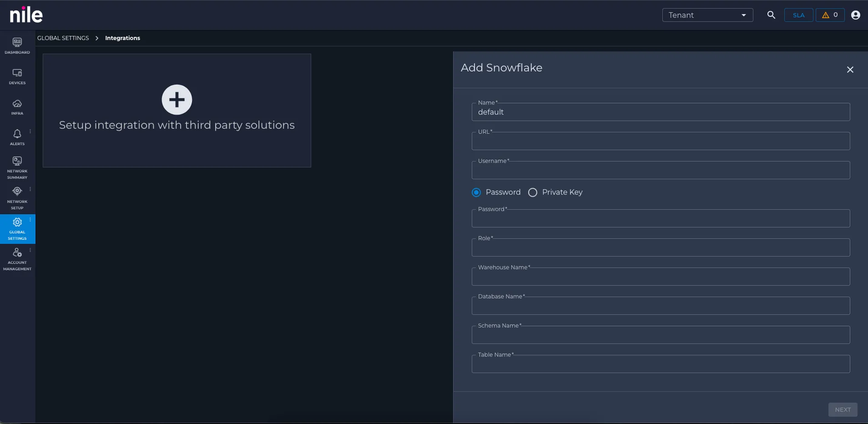
Task: Select Global Settings gear icon
Action: (17, 222)
